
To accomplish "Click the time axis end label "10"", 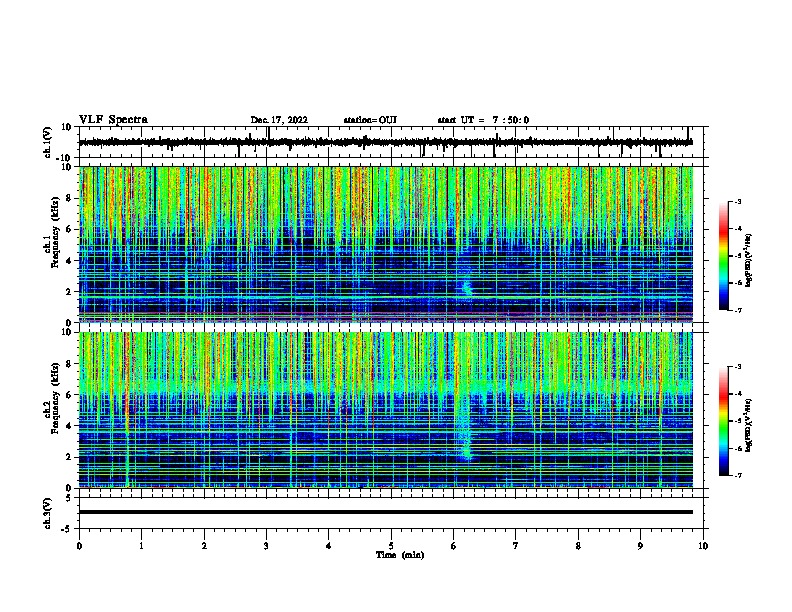I will (x=703, y=546).
